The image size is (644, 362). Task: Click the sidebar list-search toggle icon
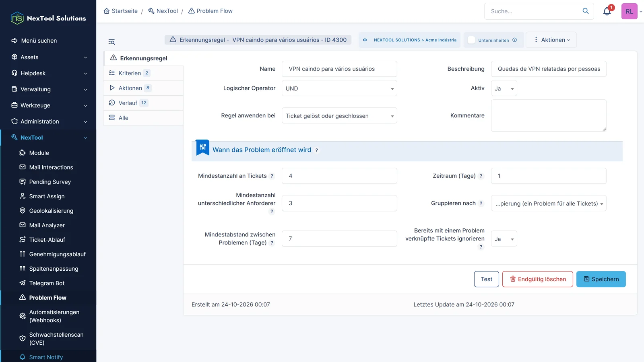click(x=111, y=42)
